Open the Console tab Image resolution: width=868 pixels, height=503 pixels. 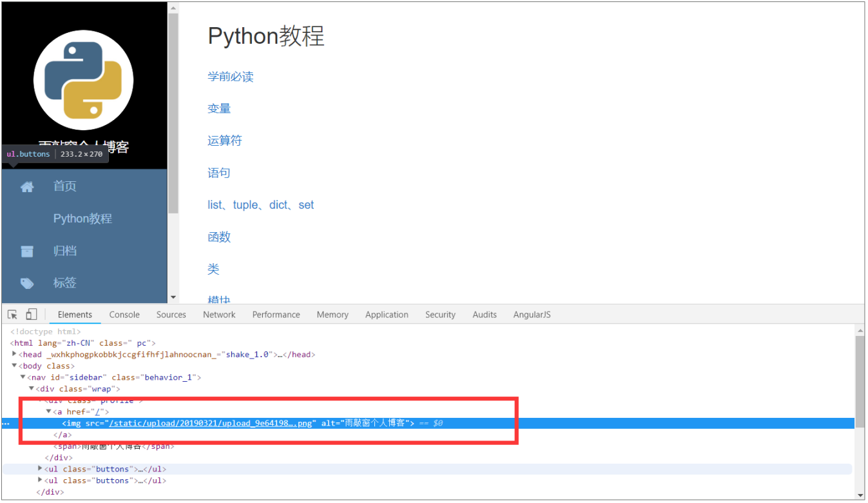pos(124,315)
